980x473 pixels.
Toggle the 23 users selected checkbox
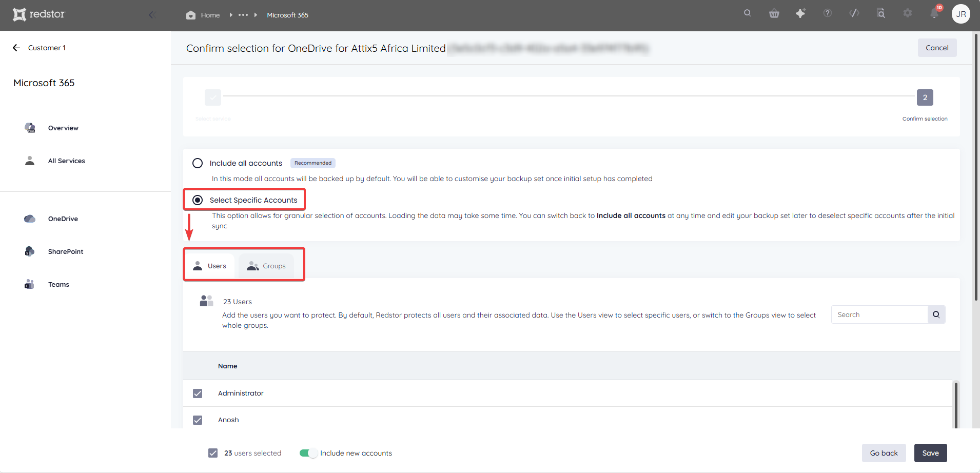point(213,453)
